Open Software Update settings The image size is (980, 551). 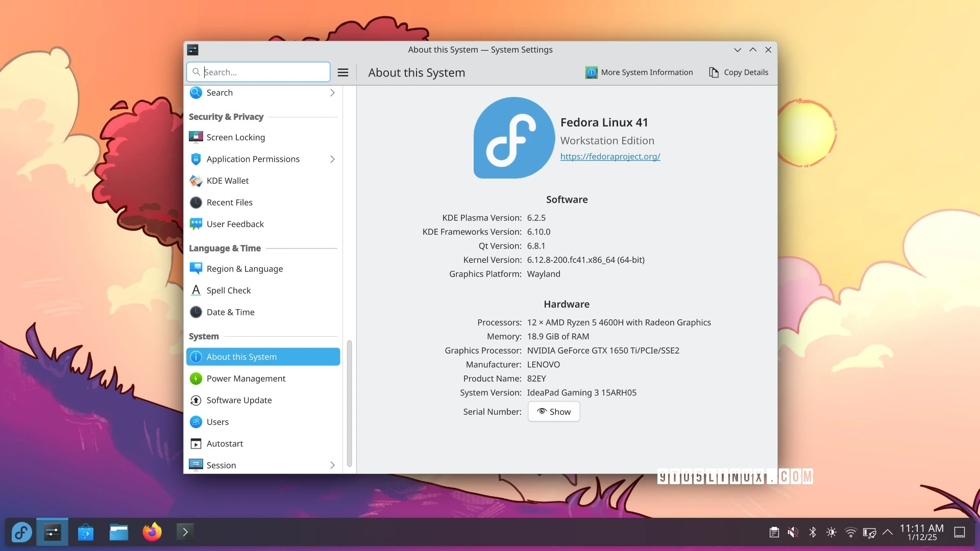(239, 400)
